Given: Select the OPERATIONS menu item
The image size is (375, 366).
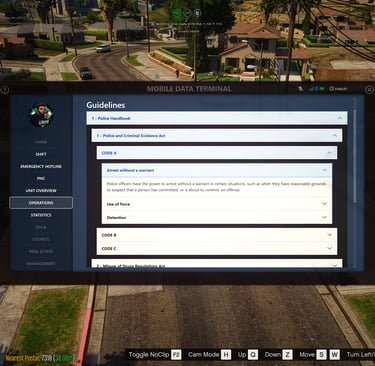Looking at the screenshot, I should (41, 203).
